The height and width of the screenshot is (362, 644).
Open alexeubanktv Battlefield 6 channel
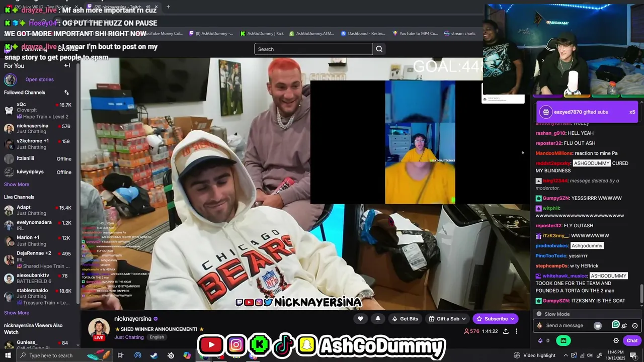point(38,278)
